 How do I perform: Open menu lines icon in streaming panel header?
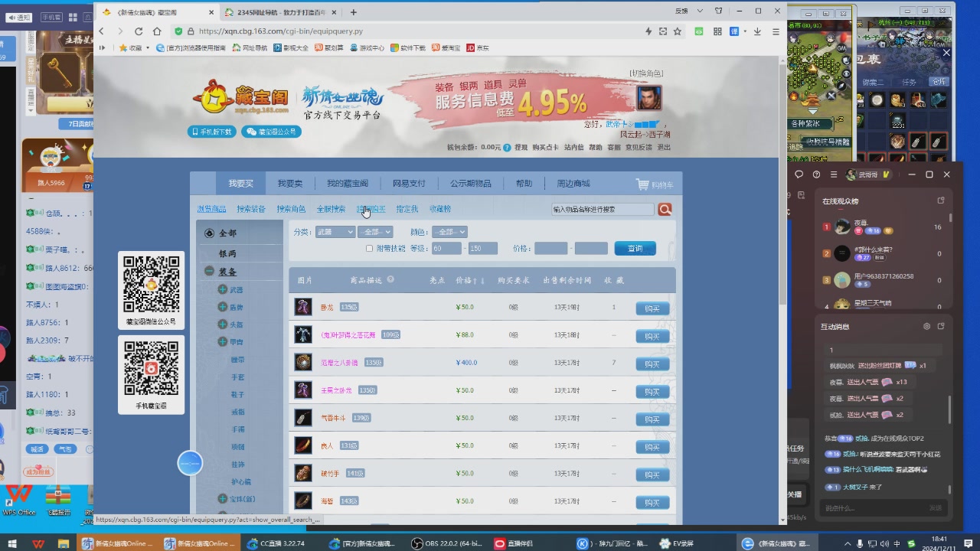pos(834,174)
